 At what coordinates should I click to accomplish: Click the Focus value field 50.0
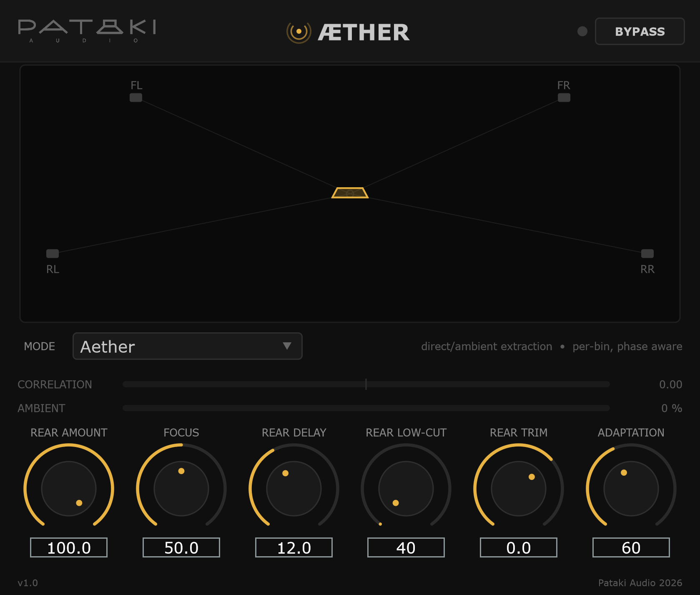(x=181, y=547)
